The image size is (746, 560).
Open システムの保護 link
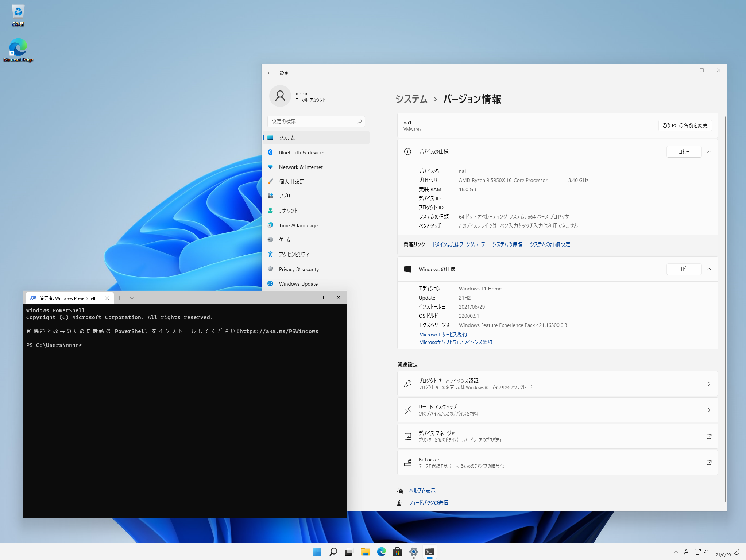507,244
